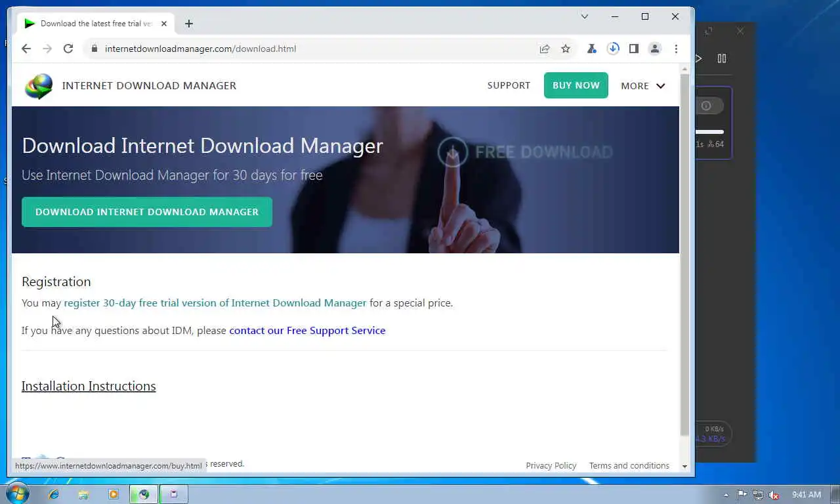
Task: Open the Windows Start orb
Action: [17, 493]
